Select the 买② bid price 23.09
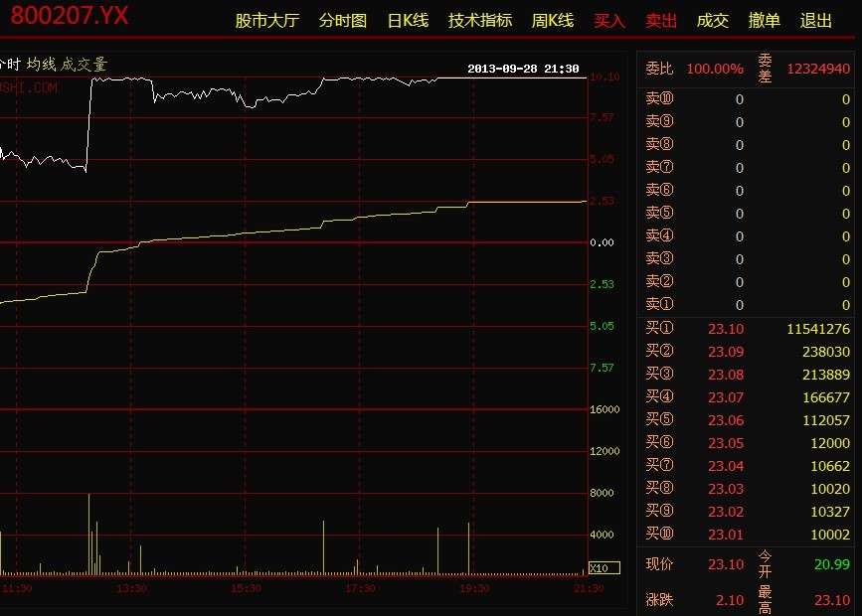The width and height of the screenshot is (862, 616). tap(725, 352)
